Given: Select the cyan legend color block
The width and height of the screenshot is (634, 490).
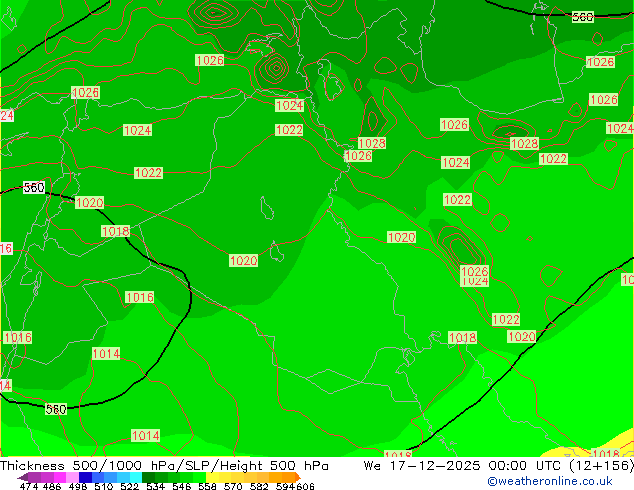Looking at the screenshot, I should 136,477.
